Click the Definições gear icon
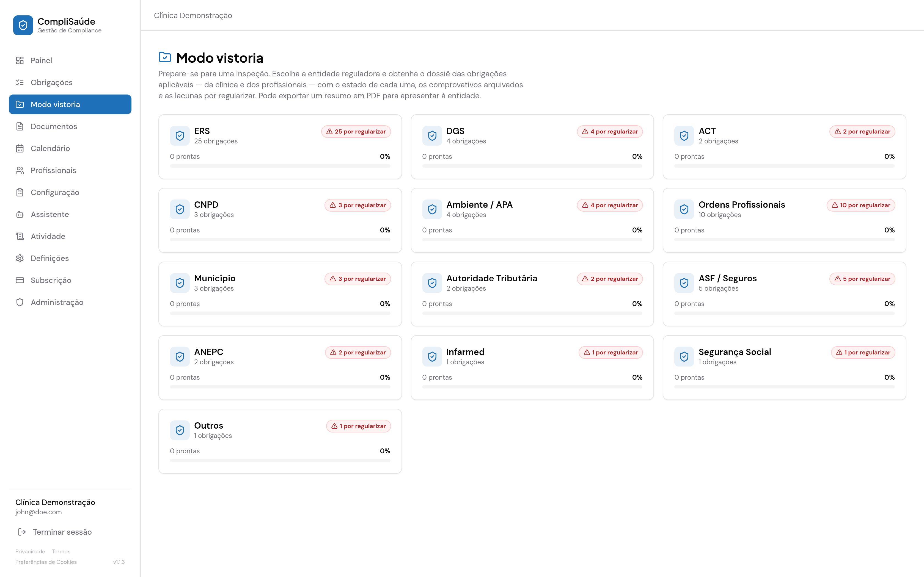The height and width of the screenshot is (577, 924). point(20,258)
